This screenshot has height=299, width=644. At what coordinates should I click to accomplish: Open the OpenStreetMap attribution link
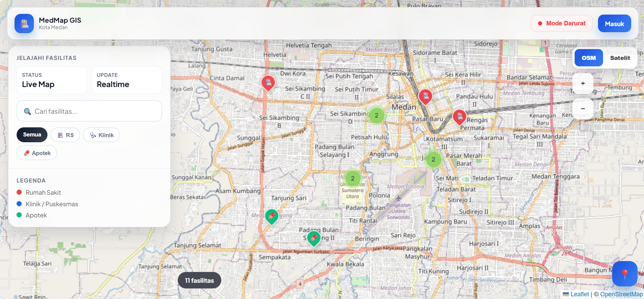coord(621,294)
